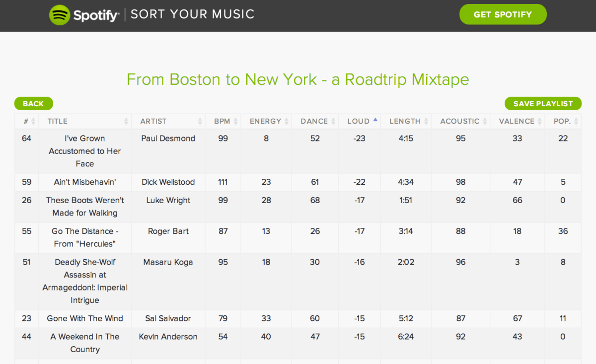
Task: Click the sort arrow icon next to POP.
Action: click(577, 121)
